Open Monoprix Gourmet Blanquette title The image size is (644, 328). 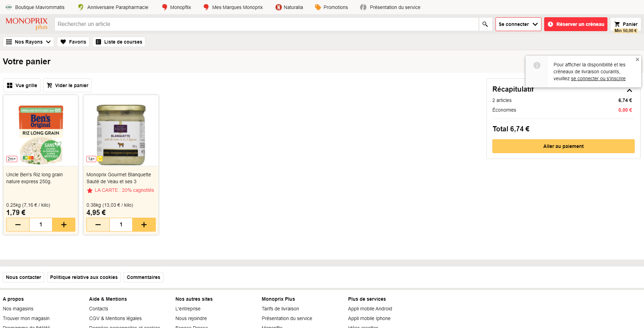pos(119,178)
